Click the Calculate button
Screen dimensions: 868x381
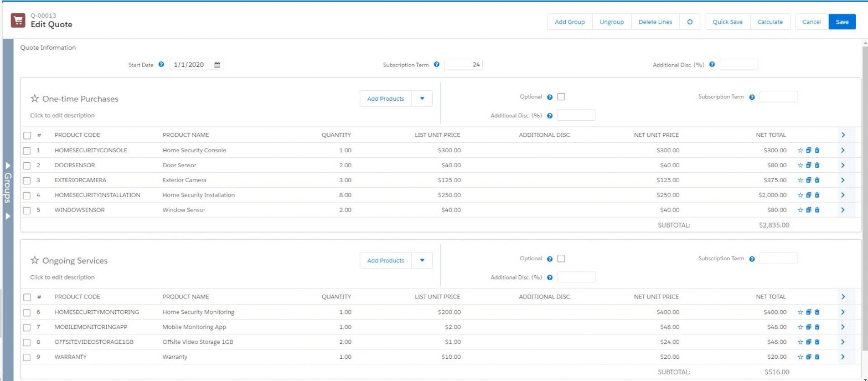coord(769,22)
